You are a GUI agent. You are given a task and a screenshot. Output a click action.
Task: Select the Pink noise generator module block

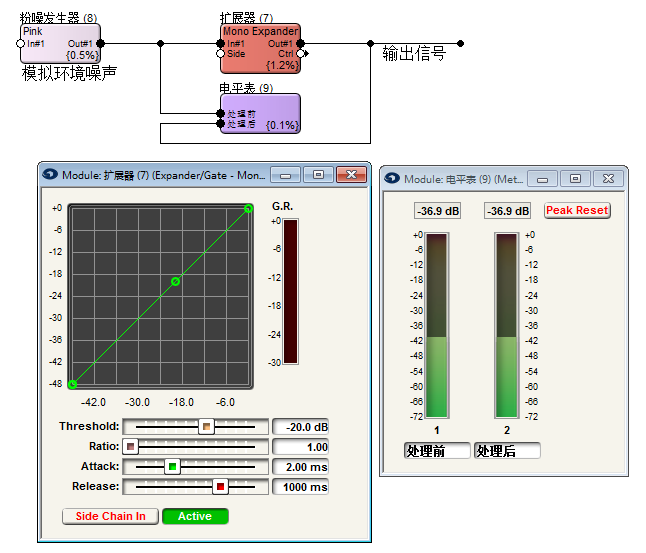[x=60, y=43]
